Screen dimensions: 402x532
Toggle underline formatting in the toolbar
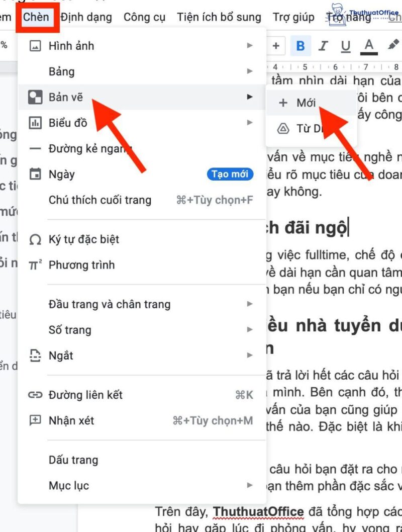pyautogui.click(x=345, y=46)
